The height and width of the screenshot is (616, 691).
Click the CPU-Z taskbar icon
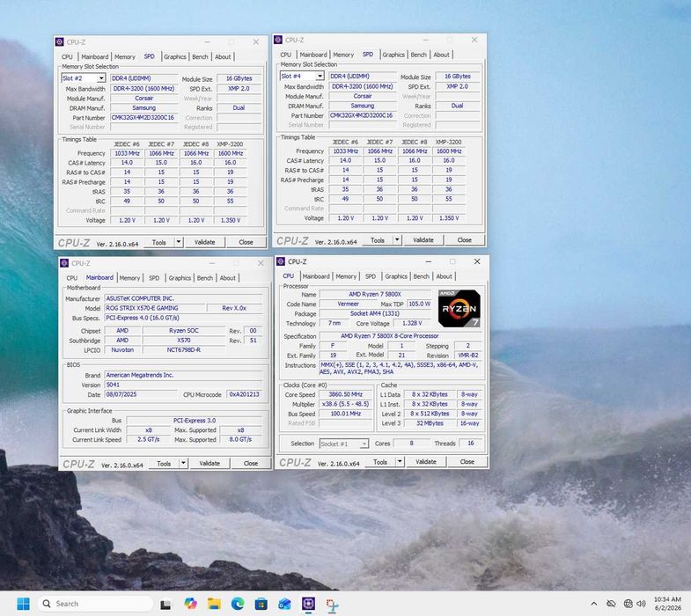(x=308, y=603)
